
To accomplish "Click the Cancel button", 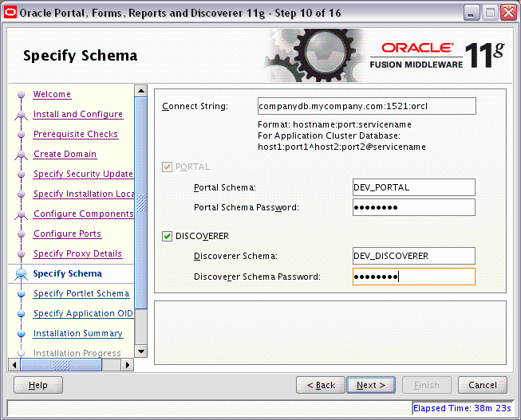I will coord(483,385).
